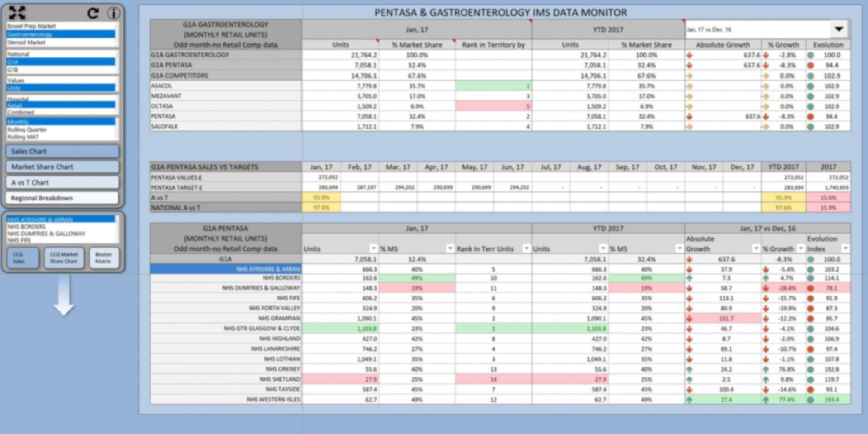The image size is (868, 434).
Task: Open the Boston Matrix button
Action: click(104, 258)
